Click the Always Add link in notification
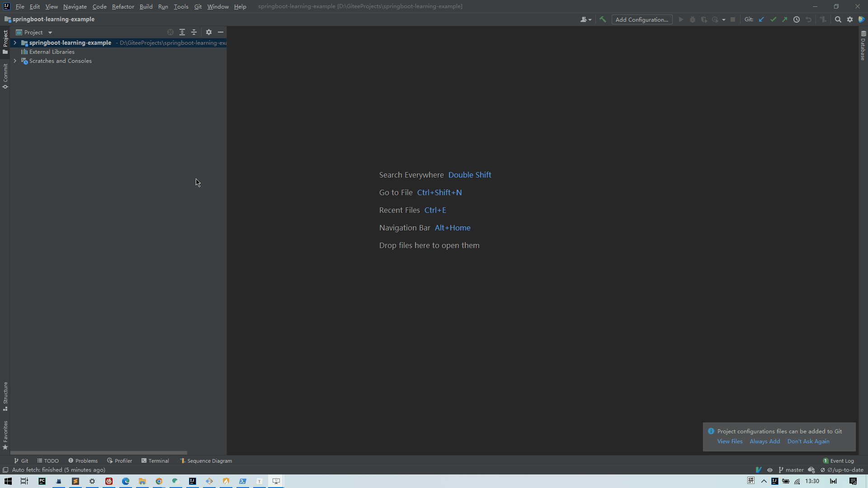 pos(764,441)
